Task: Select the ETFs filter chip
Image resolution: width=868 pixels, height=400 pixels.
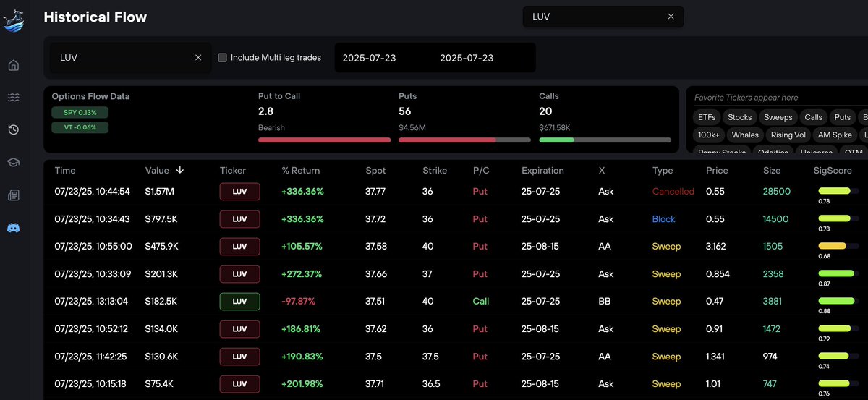Action: coord(706,117)
